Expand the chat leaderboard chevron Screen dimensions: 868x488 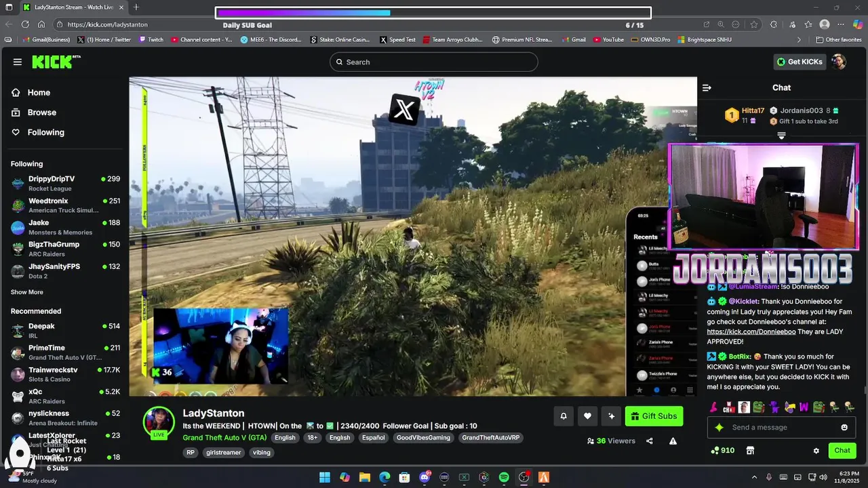781,136
